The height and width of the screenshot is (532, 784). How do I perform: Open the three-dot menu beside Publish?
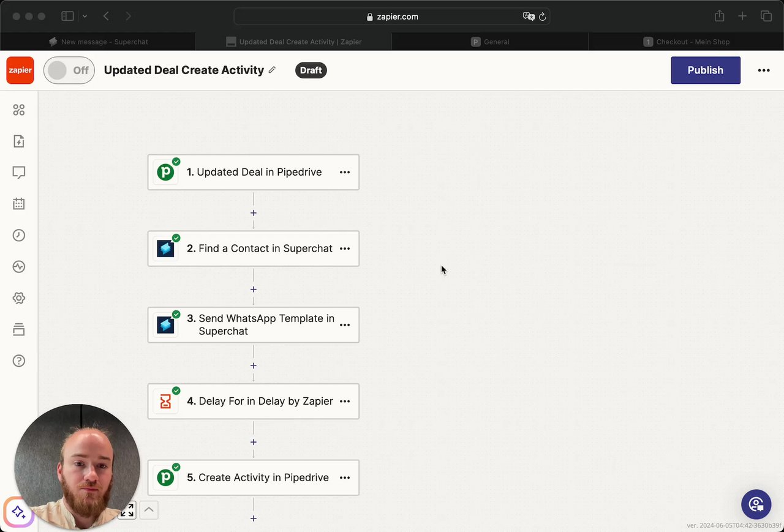(763, 70)
